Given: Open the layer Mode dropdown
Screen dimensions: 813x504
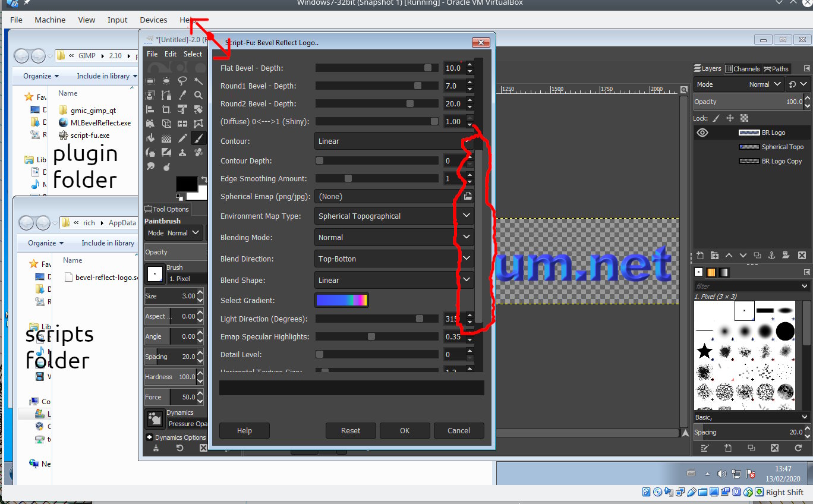Looking at the screenshot, I should (739, 84).
